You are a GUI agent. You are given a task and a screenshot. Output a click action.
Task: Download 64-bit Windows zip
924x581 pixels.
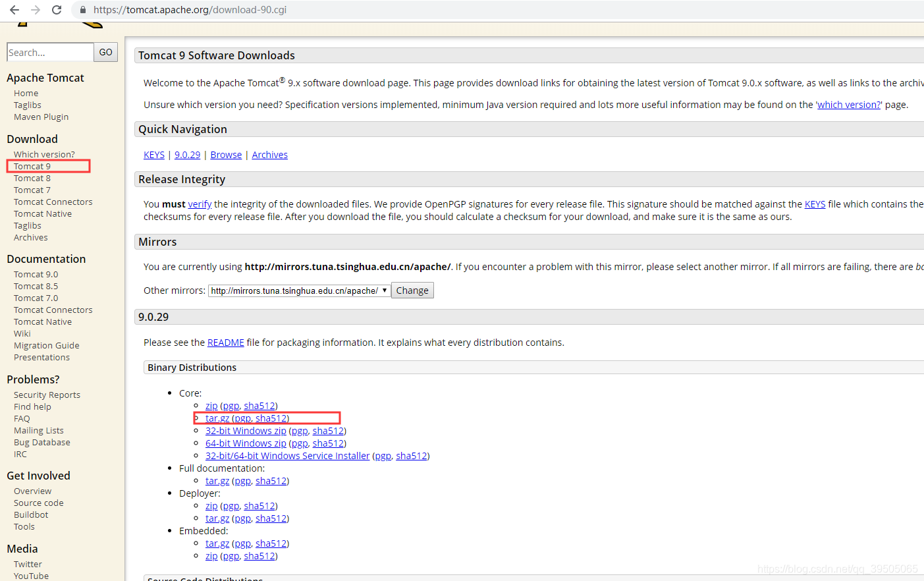point(246,443)
